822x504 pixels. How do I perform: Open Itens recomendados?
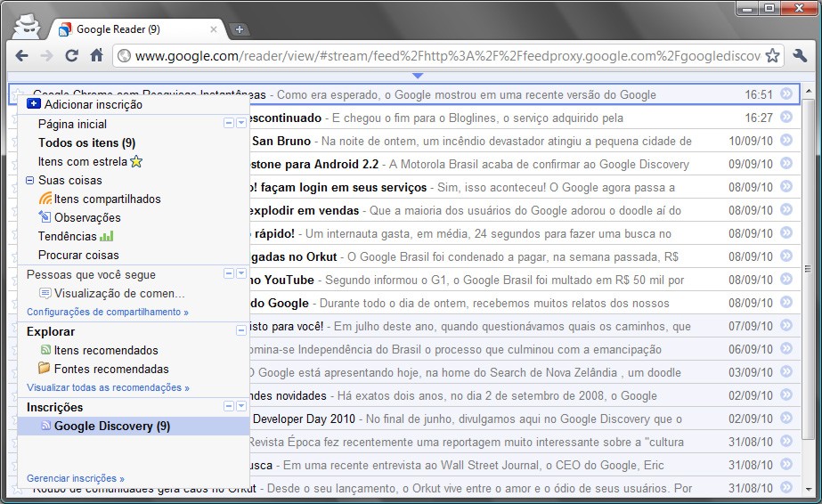point(99,350)
